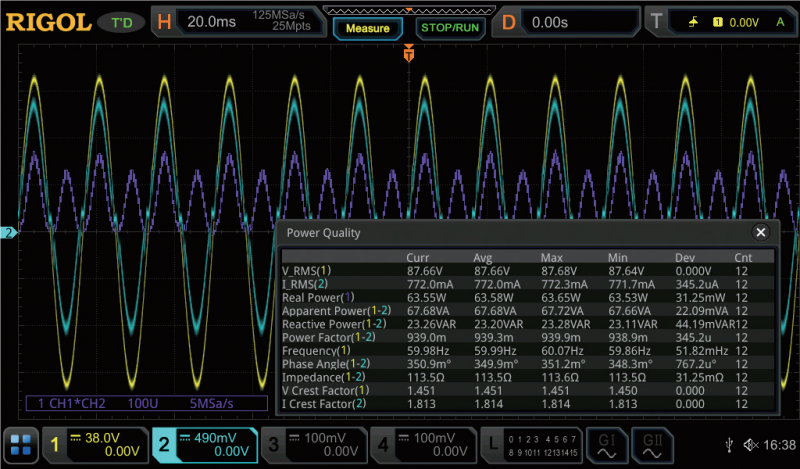The image size is (800, 469).
Task: Click the GI waveform generator icon
Action: tap(607, 444)
